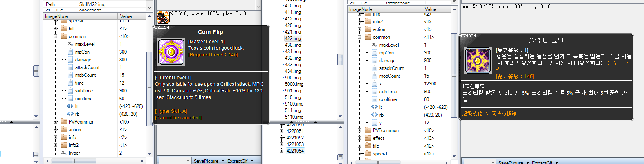This screenshot has width=644, height=164.
Task: Expand the 4220051 node in file list
Action: pos(282,131)
